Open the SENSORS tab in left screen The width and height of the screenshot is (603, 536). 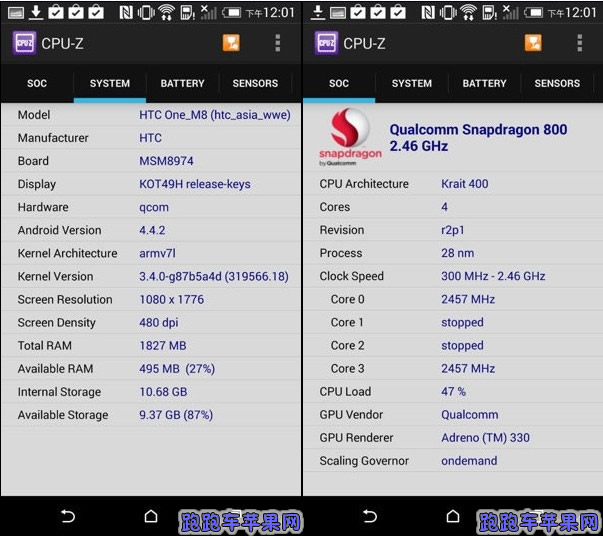tap(255, 83)
